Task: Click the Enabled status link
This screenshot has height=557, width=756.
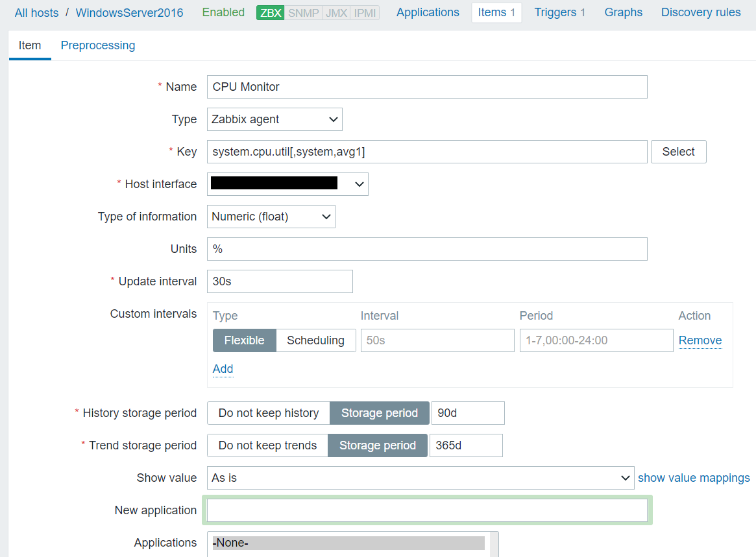Action: click(x=223, y=12)
